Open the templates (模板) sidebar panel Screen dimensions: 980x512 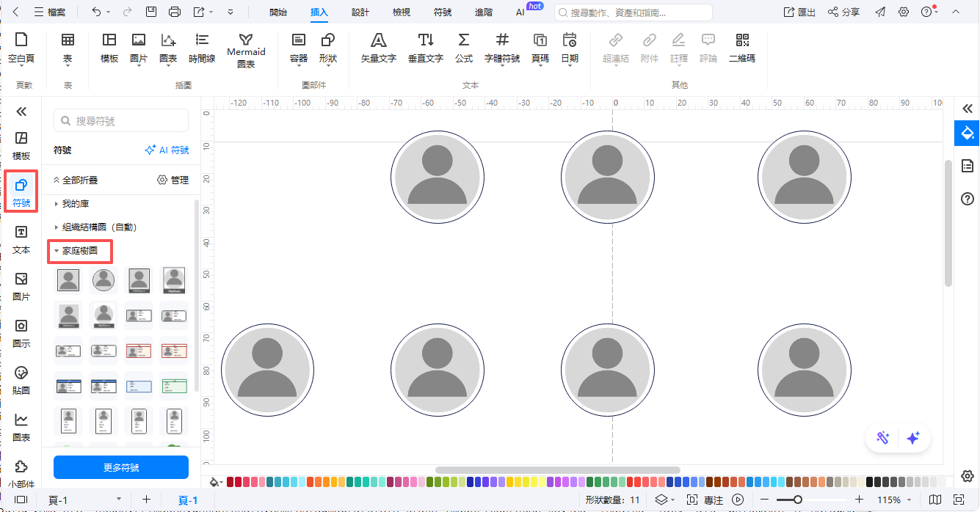[x=21, y=145]
